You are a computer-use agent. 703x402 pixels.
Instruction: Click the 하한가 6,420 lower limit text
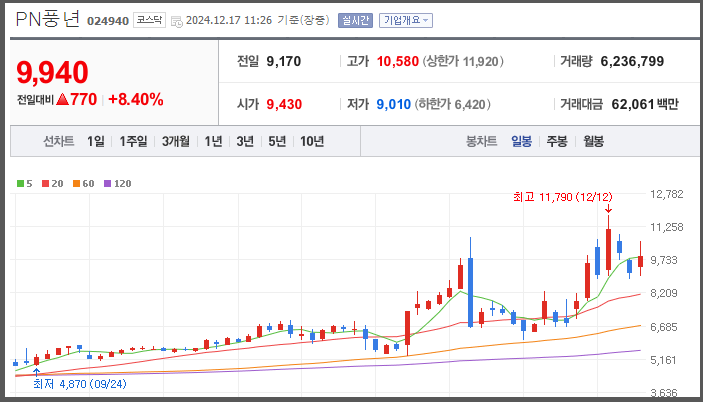point(452,104)
